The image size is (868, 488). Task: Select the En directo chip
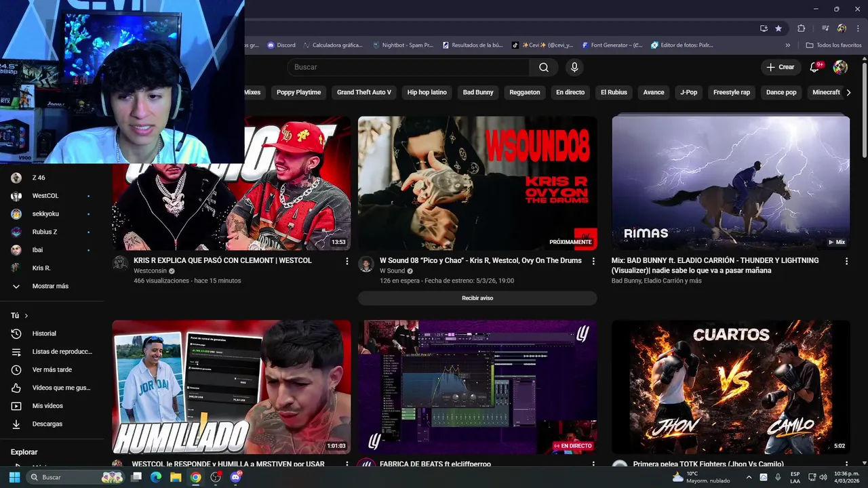tap(570, 92)
